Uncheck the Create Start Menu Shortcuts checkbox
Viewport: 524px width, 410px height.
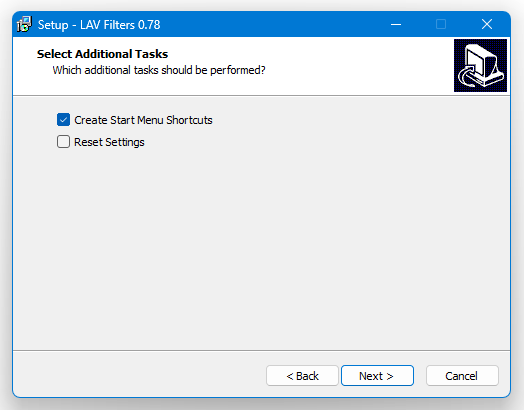(x=63, y=120)
